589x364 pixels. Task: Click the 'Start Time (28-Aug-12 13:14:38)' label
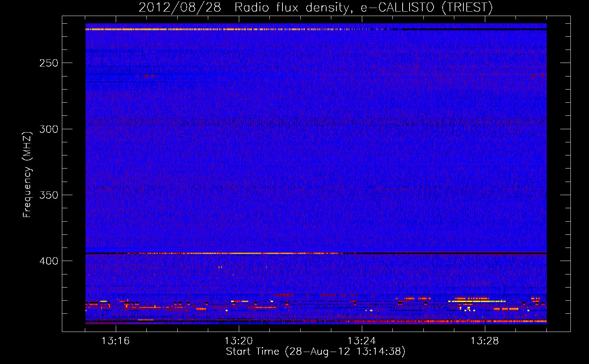click(316, 352)
